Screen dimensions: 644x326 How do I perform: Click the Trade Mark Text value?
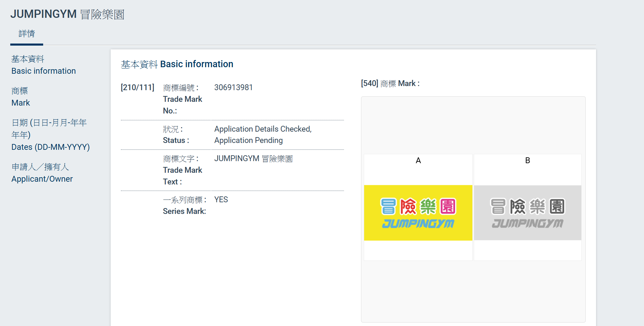coord(253,158)
